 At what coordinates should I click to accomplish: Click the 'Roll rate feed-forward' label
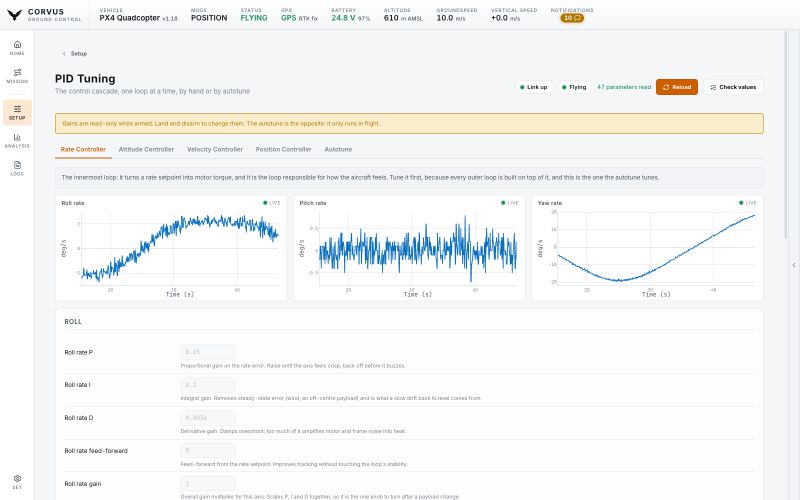[x=96, y=451]
